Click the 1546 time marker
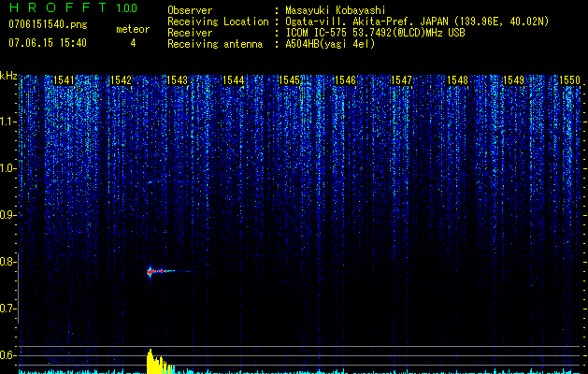The width and height of the screenshot is (588, 374). [345, 79]
